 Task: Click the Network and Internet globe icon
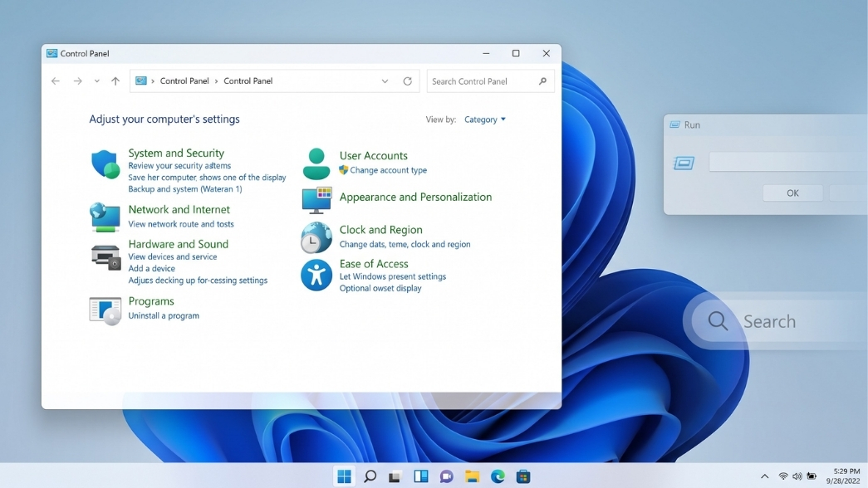[x=105, y=217]
